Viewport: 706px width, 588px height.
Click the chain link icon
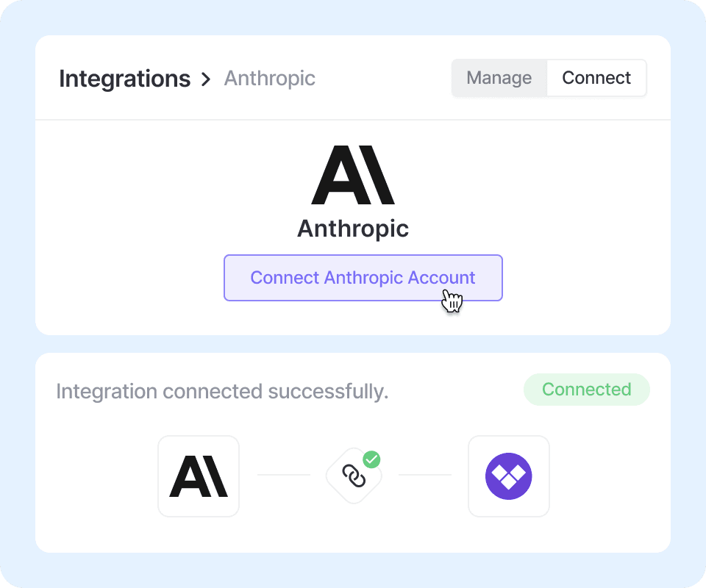point(354,476)
